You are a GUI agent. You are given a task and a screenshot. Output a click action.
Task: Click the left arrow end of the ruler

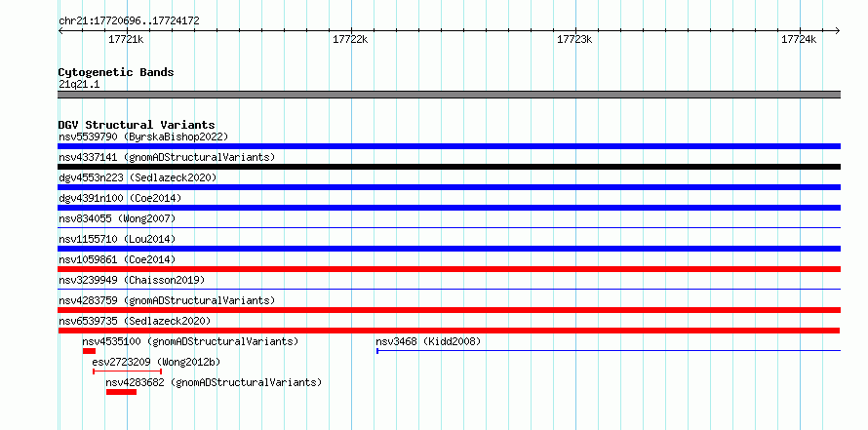coord(60,30)
